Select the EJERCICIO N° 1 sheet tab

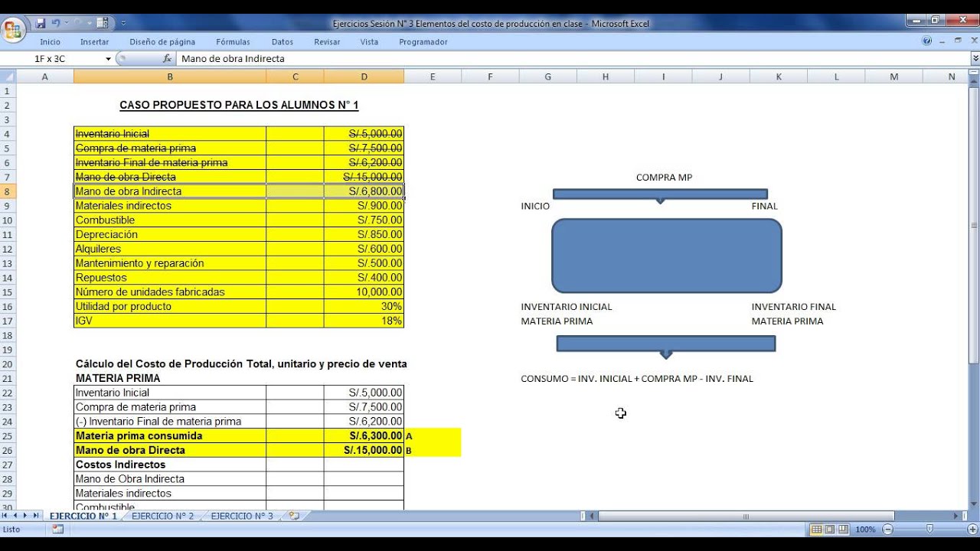[83, 516]
